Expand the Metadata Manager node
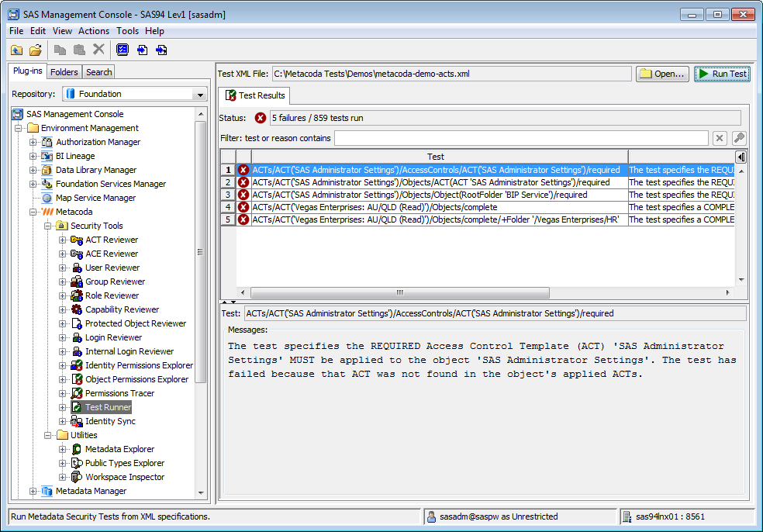This screenshot has height=532, width=763. point(33,492)
